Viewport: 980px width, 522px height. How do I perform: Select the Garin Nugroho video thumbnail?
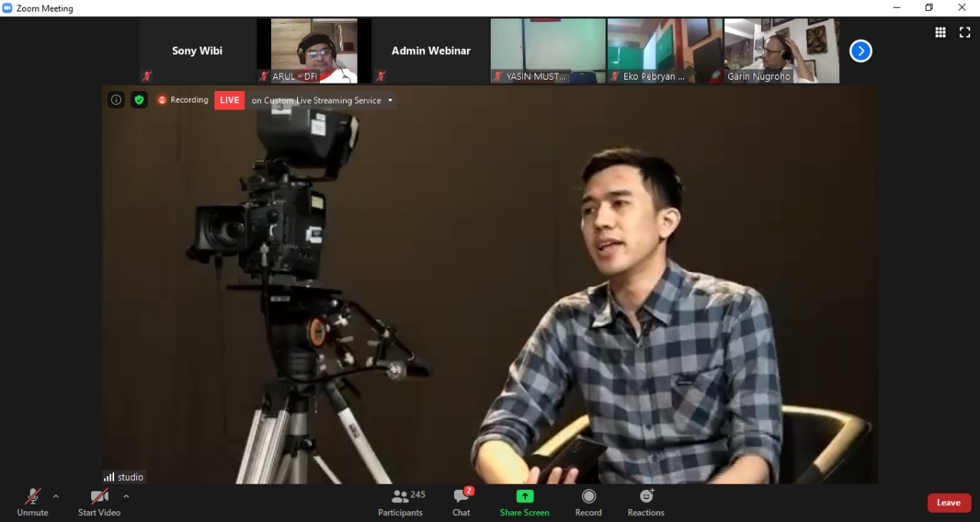tap(782, 51)
